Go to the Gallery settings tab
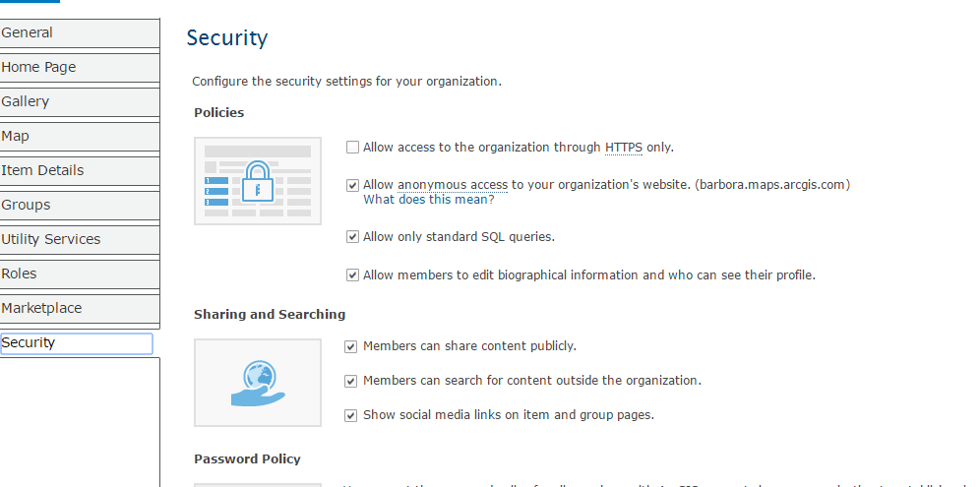Screen dimensions: 980x487 coord(79,101)
